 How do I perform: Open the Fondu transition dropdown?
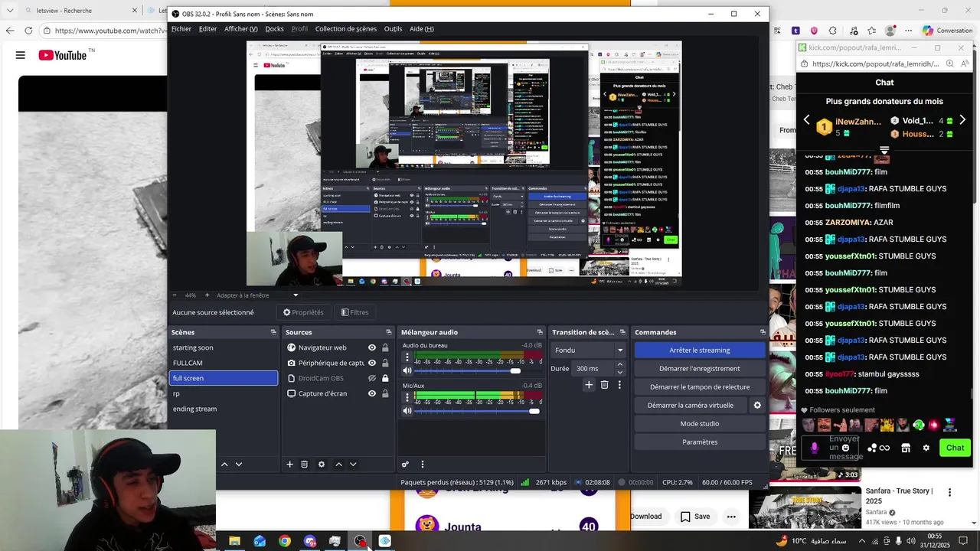[588, 350]
